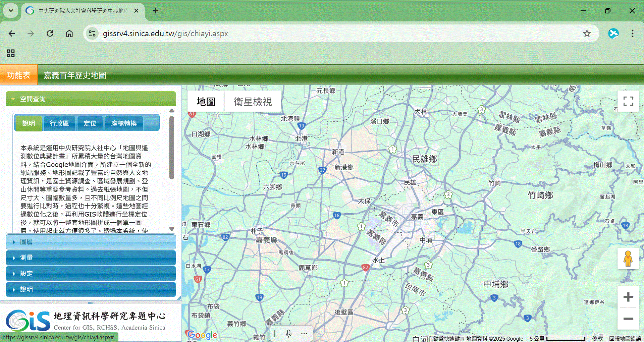Click the 回報地圖錯誤 link

pos(625,339)
